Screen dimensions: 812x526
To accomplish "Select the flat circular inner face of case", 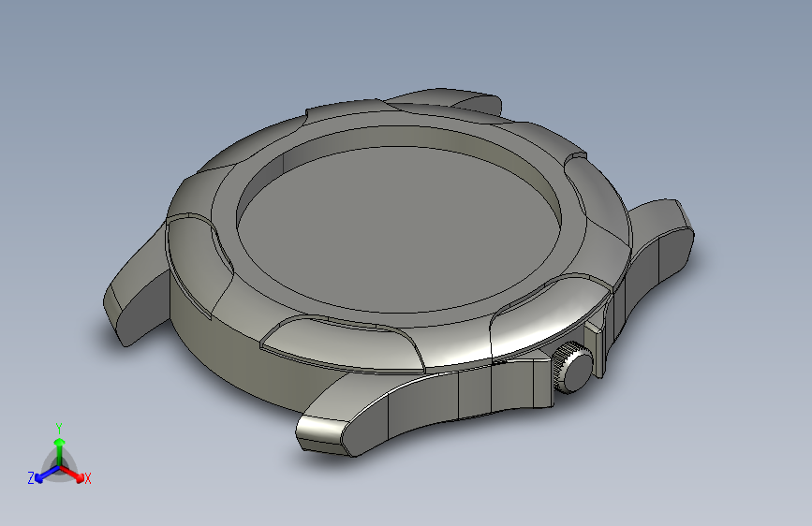I will click(x=399, y=229).
